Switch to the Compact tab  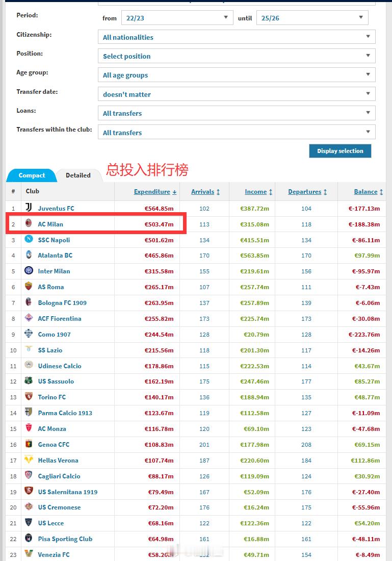point(32,175)
